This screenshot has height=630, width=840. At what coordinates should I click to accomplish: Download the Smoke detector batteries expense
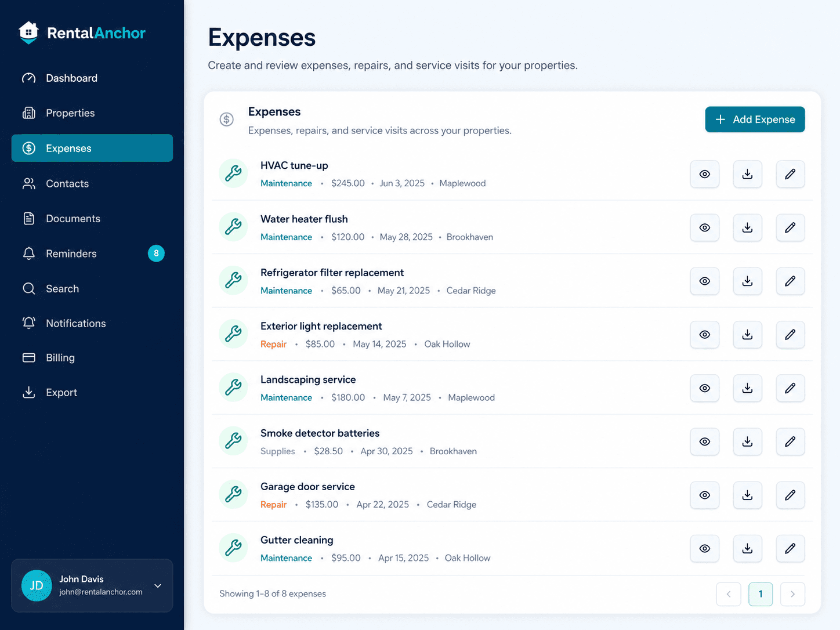pos(747,441)
